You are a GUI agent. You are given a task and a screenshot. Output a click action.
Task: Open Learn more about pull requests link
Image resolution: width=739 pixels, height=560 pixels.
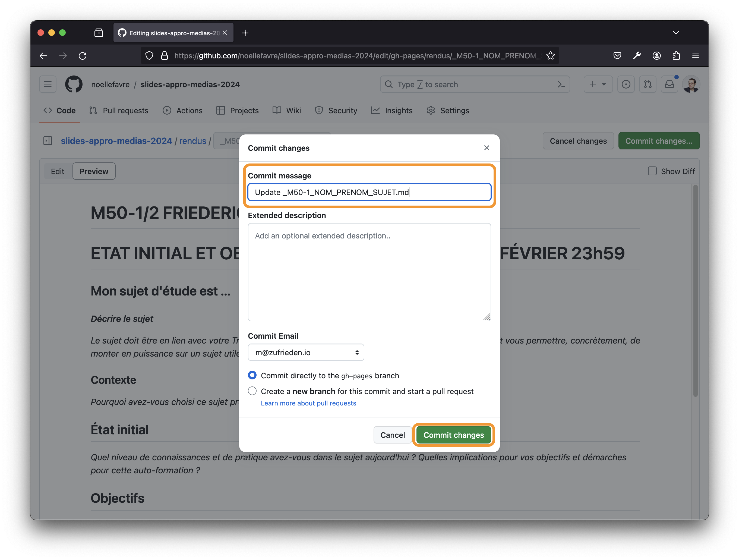[308, 403]
